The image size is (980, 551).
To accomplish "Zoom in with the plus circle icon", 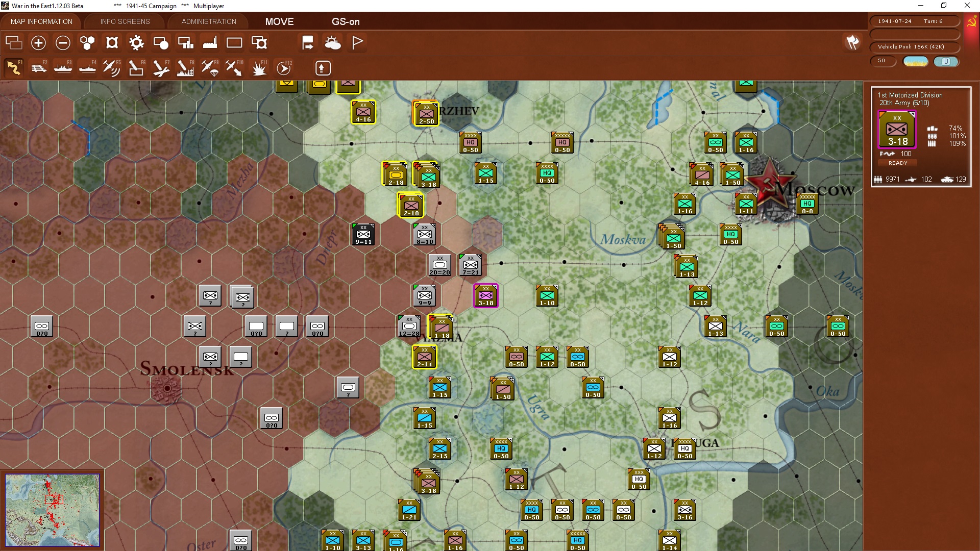I will 38,43.
